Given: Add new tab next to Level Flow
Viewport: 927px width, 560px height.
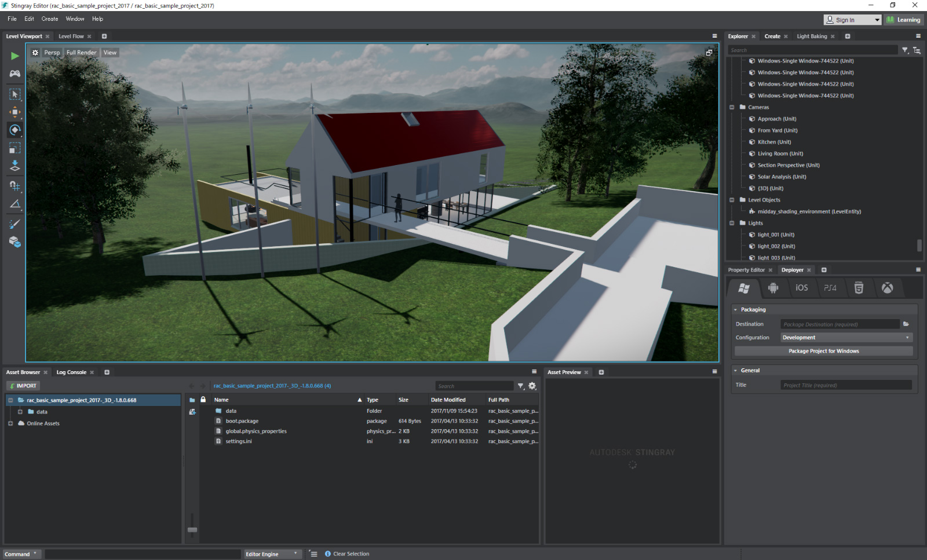Looking at the screenshot, I should pyautogui.click(x=104, y=36).
